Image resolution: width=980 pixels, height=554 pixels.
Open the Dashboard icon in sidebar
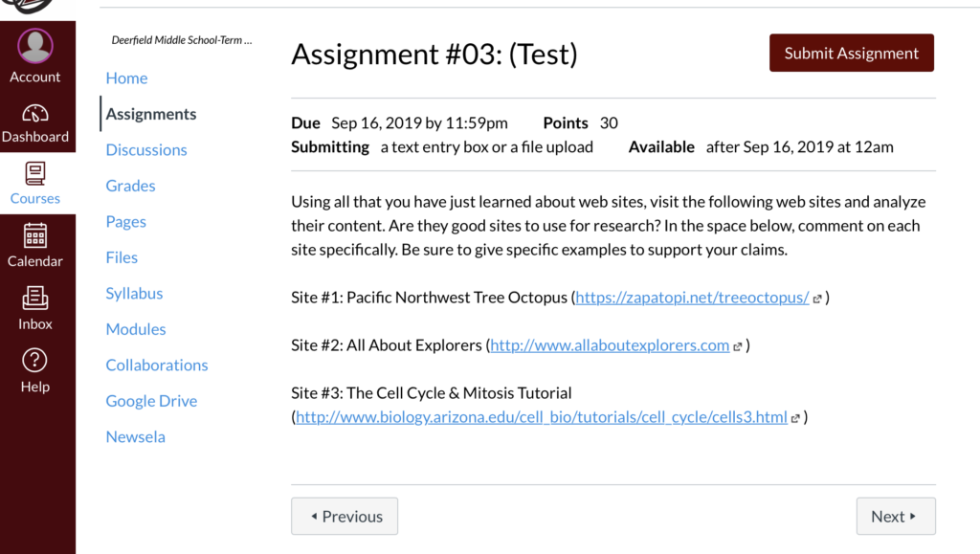(x=35, y=113)
